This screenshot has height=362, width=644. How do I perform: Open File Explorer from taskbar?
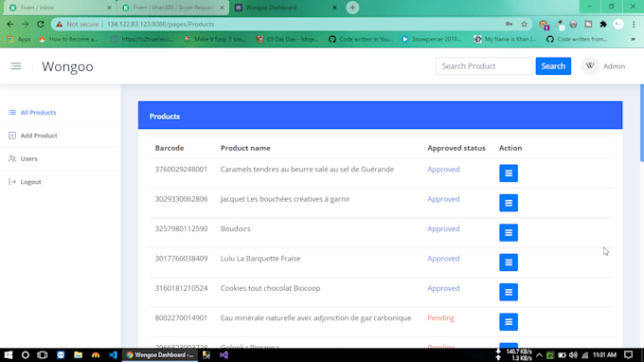pyautogui.click(x=78, y=355)
